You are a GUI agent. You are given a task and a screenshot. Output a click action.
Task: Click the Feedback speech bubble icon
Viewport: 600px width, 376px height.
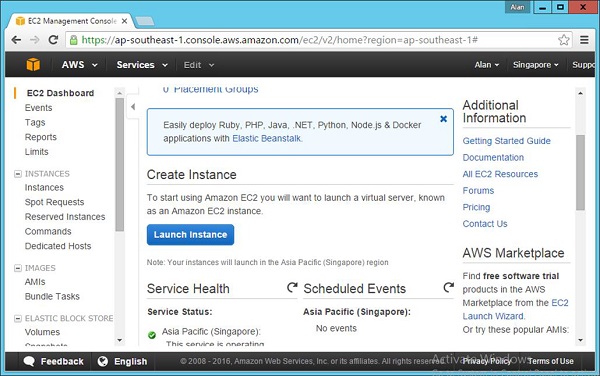(x=29, y=361)
